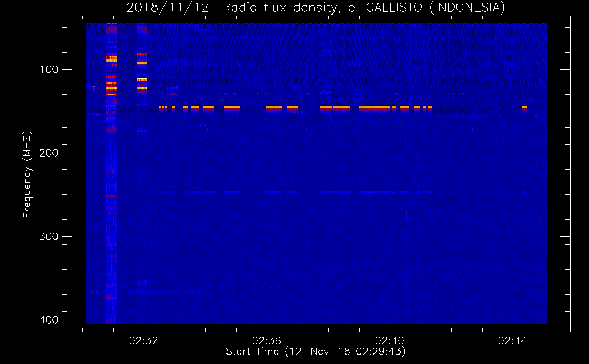The image size is (589, 364).
Task: Click the plot title '2018/11/12 Radio flux density'
Action: pos(316,7)
